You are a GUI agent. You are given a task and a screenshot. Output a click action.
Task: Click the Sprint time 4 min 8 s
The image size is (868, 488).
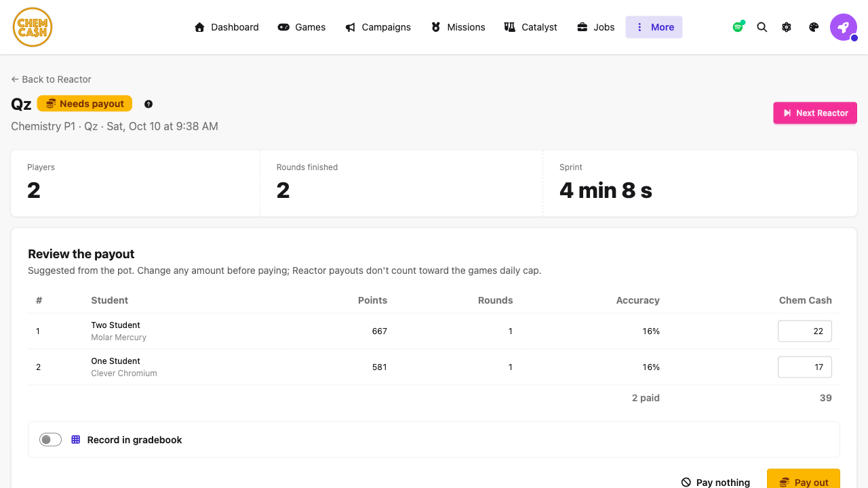pos(606,190)
